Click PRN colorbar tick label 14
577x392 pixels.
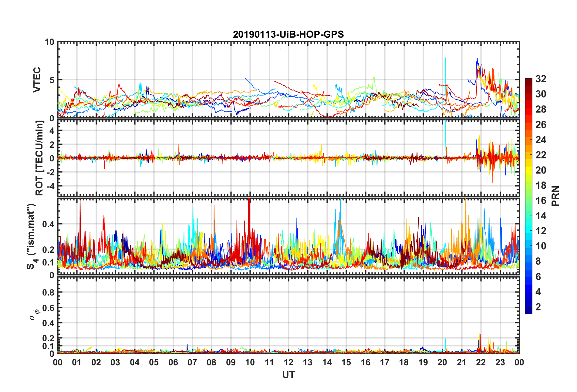pos(541,216)
